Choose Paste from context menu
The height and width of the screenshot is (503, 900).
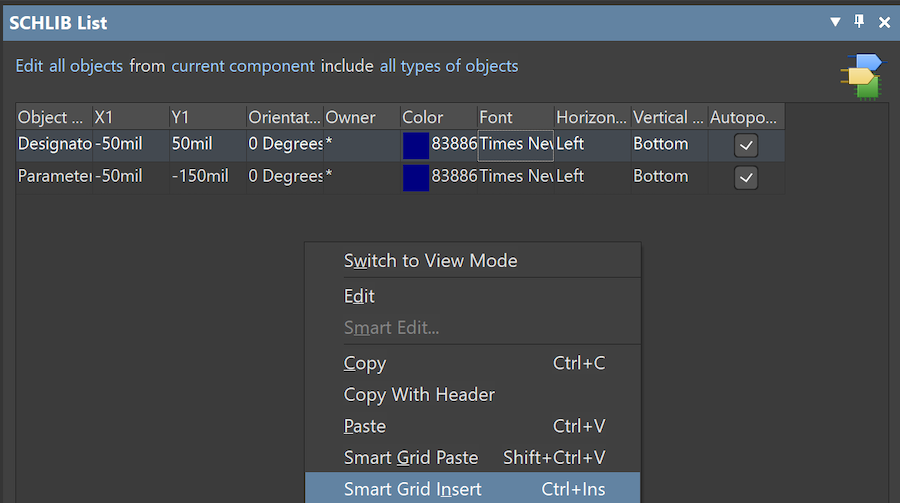click(473, 426)
